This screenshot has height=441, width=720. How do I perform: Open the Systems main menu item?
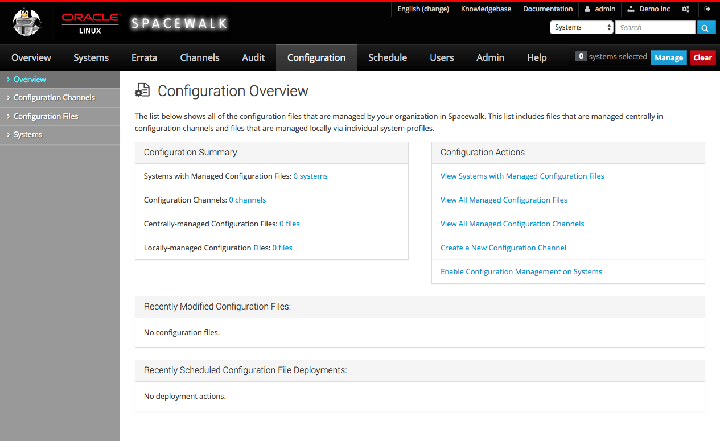91,57
